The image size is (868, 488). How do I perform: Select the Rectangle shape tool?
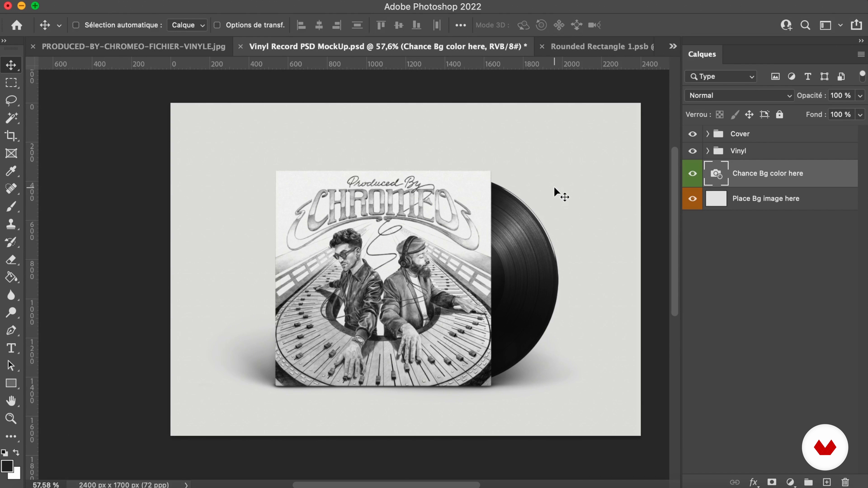pyautogui.click(x=11, y=383)
